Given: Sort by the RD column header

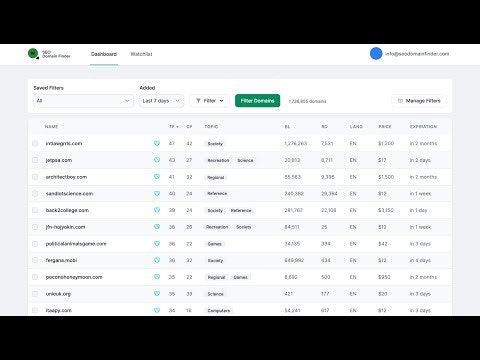Looking at the screenshot, I should [324, 127].
